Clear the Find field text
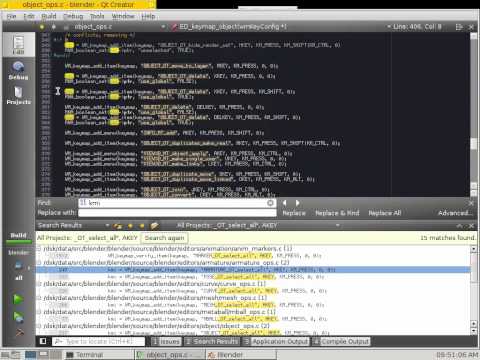Viewport: 480px width, 360px height. [x=270, y=203]
